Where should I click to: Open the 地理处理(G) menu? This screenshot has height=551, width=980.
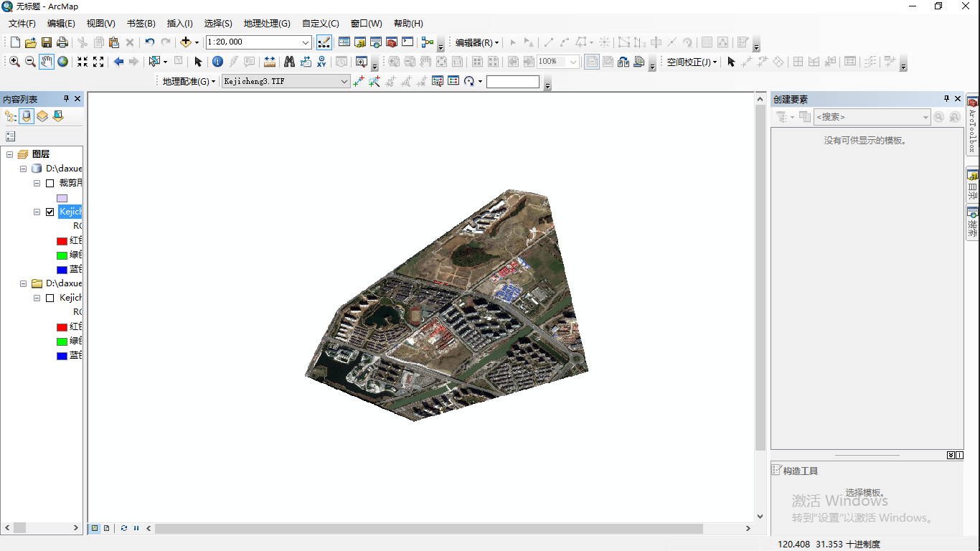click(267, 24)
